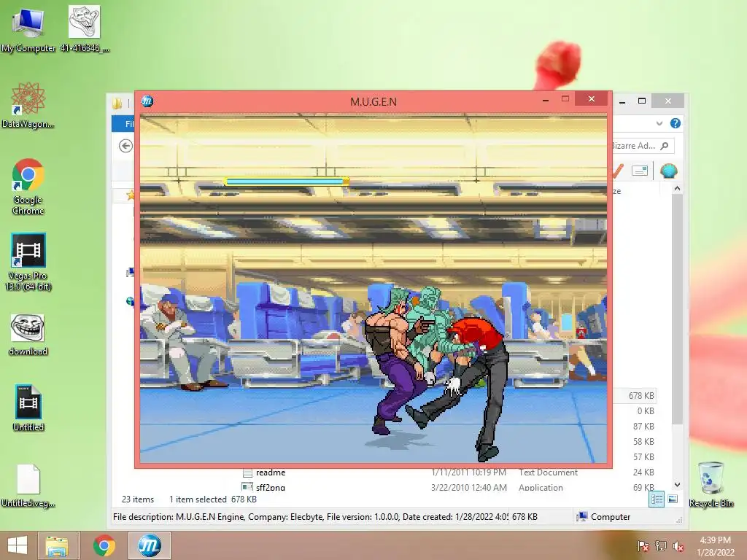747x560 pixels.
Task: Click the '24 KB' size cell
Action: coord(643,472)
